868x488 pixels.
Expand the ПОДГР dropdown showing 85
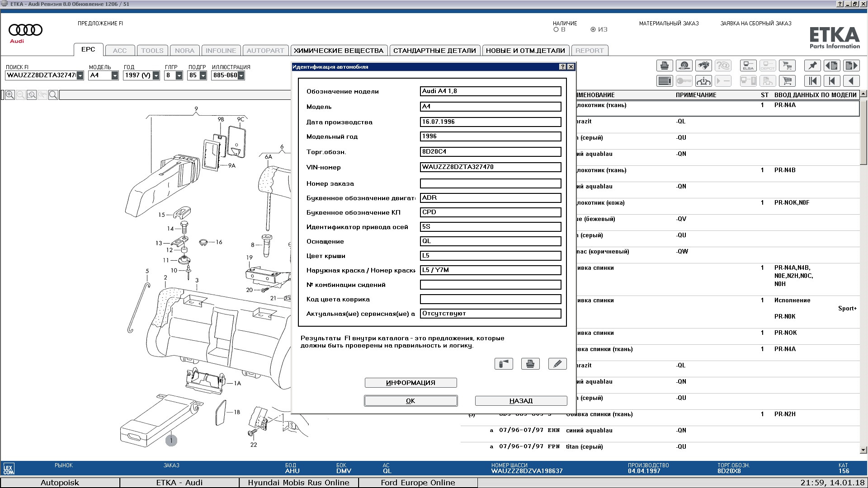[x=203, y=76]
